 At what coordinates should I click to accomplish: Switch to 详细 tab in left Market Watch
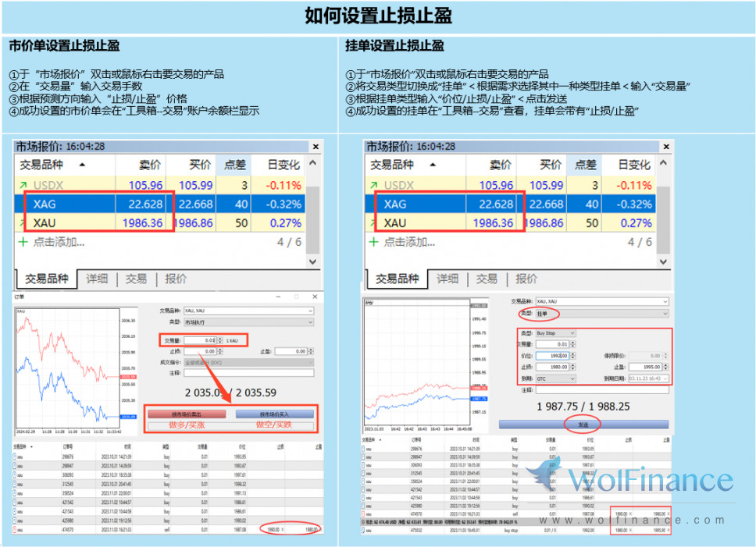point(97,279)
